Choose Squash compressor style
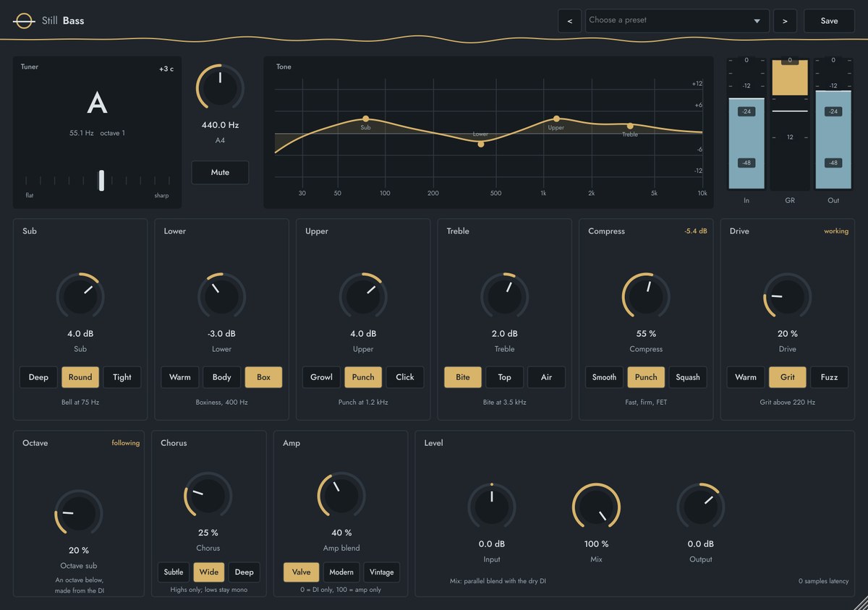 click(688, 377)
